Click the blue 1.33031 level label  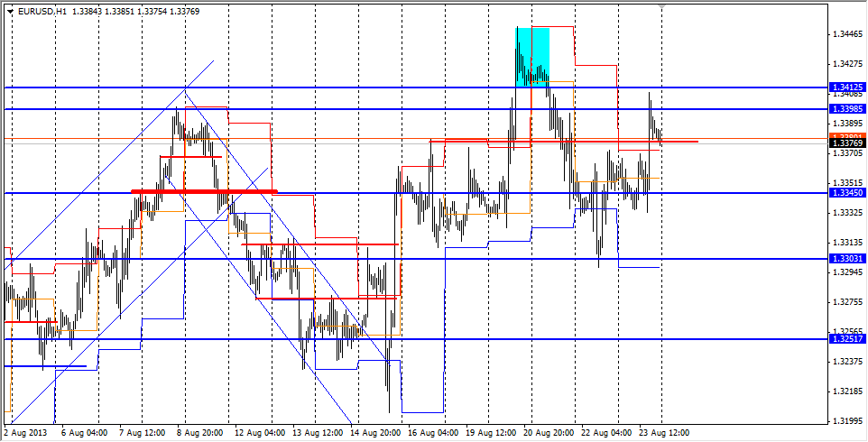coord(847,259)
